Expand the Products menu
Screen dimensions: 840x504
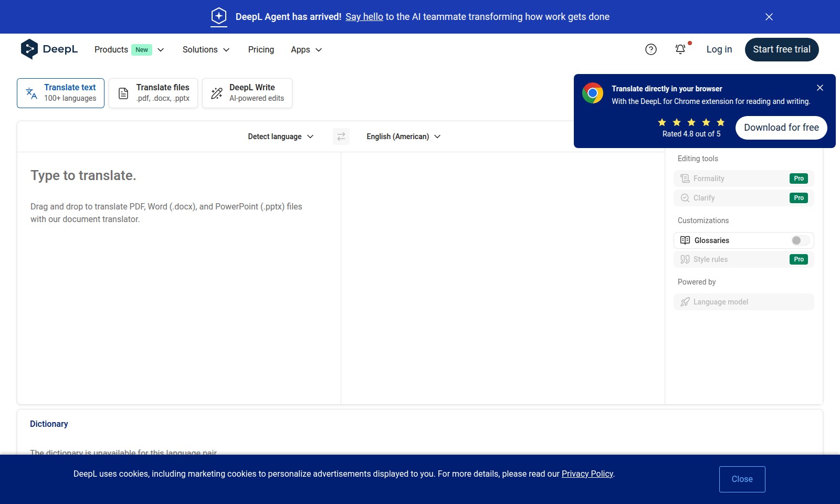coord(129,49)
